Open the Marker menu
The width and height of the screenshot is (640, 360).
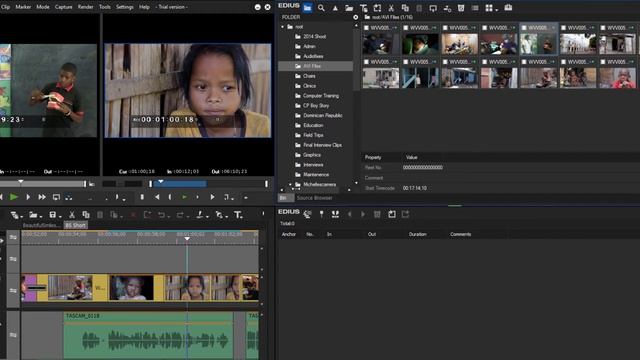23,7
